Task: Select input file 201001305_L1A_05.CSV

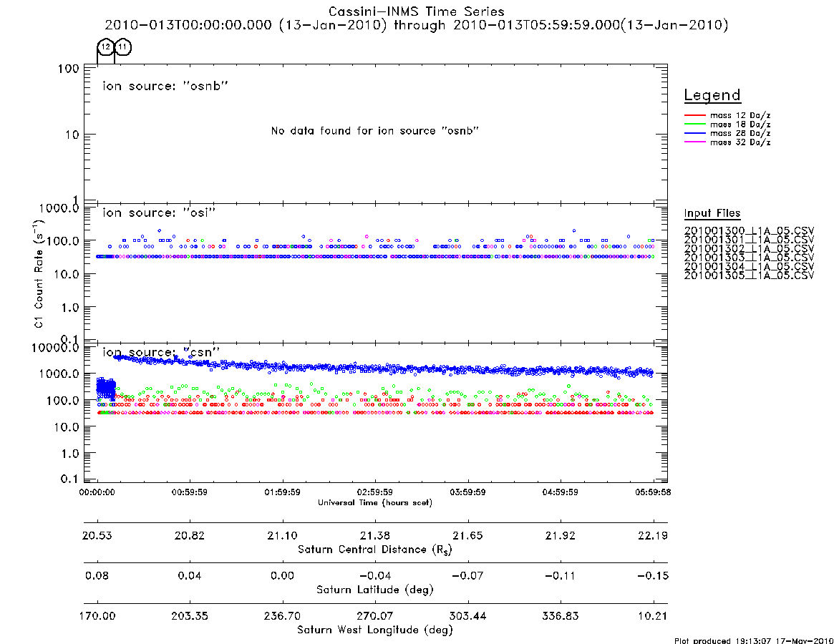Action: click(x=749, y=275)
